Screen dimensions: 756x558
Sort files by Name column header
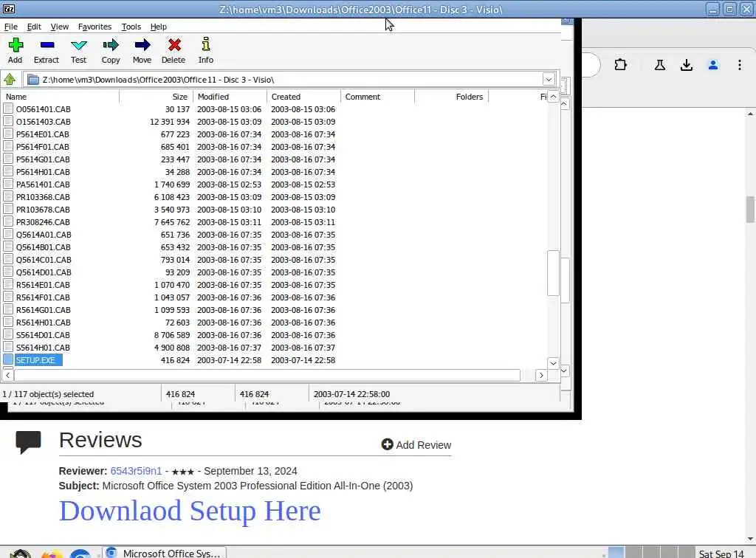click(61, 97)
